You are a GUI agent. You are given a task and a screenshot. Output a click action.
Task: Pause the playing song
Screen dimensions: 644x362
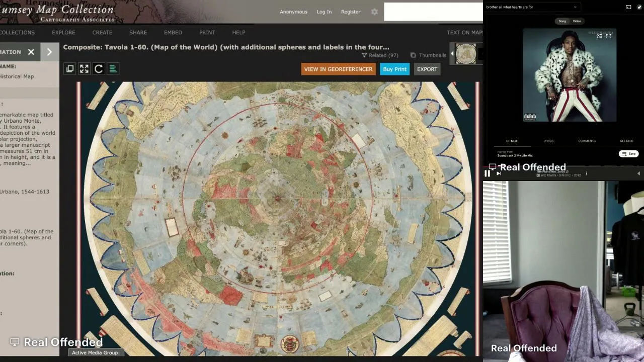[x=487, y=173]
